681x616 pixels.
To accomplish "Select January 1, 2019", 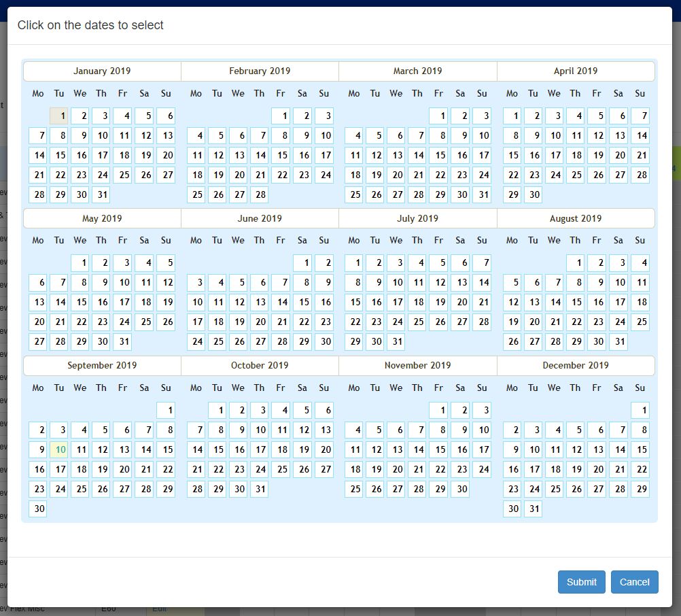I will click(x=59, y=116).
